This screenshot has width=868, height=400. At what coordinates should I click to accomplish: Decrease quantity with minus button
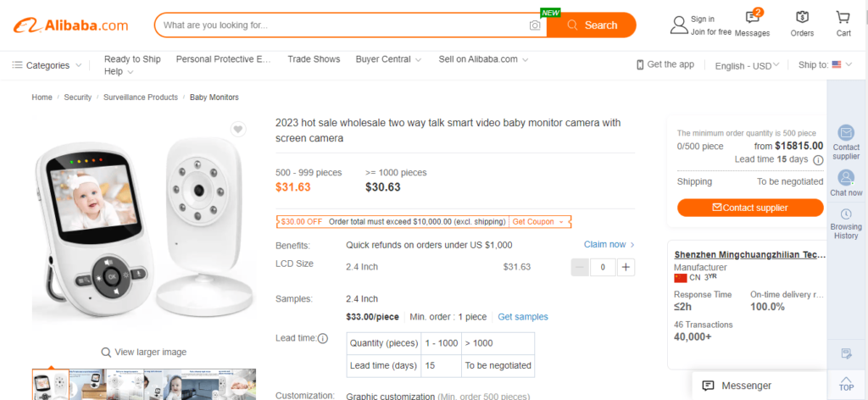(x=580, y=267)
